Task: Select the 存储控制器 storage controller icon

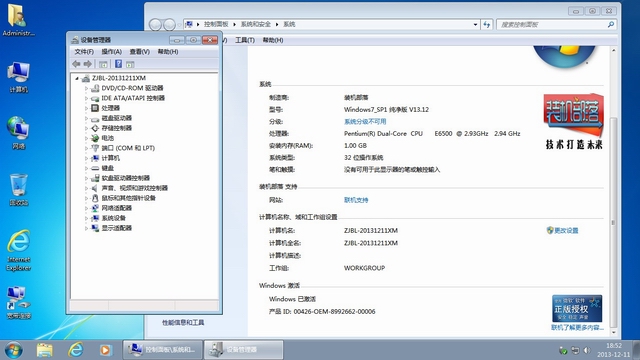Action: 95,128
